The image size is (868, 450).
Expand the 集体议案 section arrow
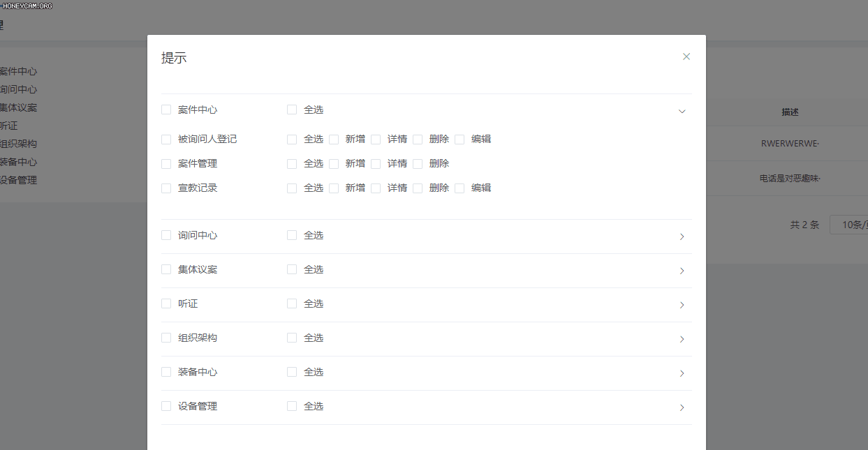pyautogui.click(x=682, y=271)
